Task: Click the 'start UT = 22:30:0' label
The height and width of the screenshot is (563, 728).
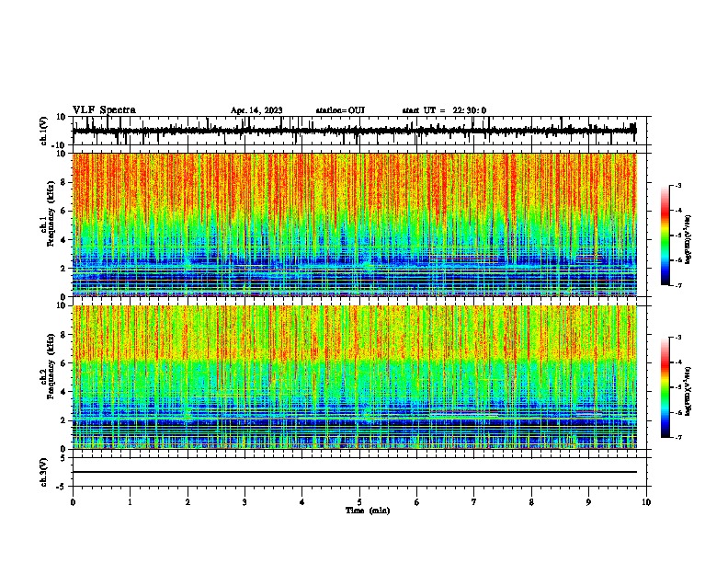Action: coord(444,110)
